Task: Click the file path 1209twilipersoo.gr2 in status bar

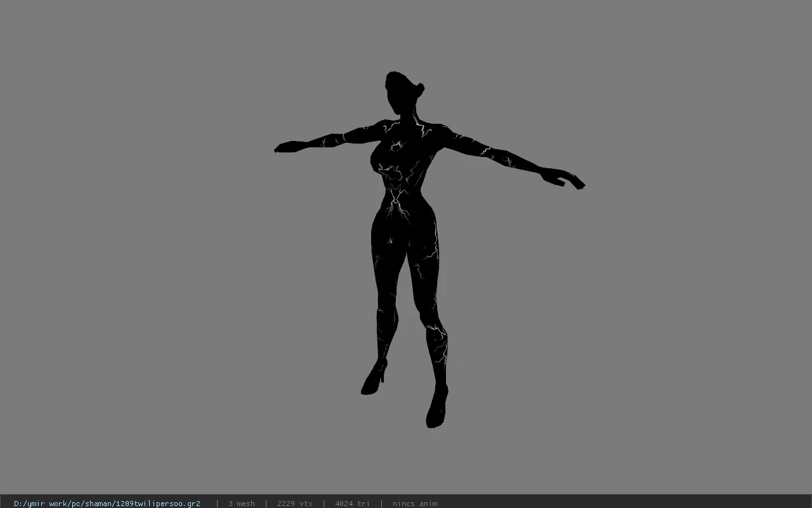Action: click(107, 504)
